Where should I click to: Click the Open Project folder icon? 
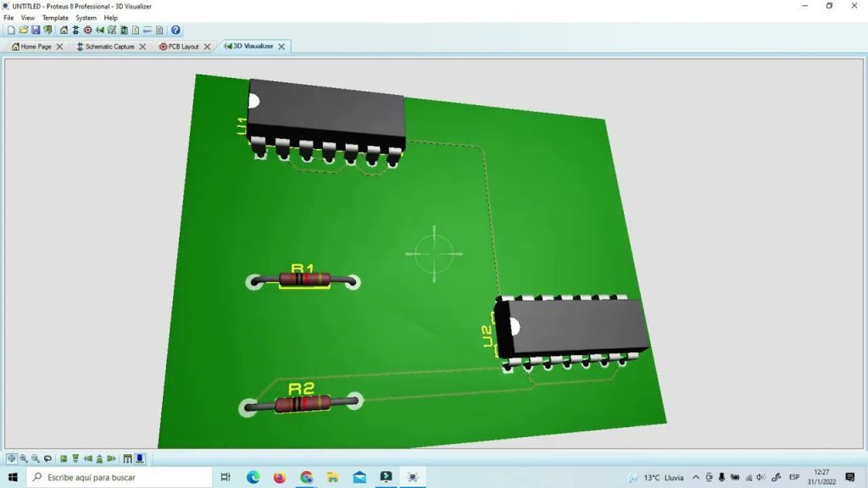click(22, 30)
